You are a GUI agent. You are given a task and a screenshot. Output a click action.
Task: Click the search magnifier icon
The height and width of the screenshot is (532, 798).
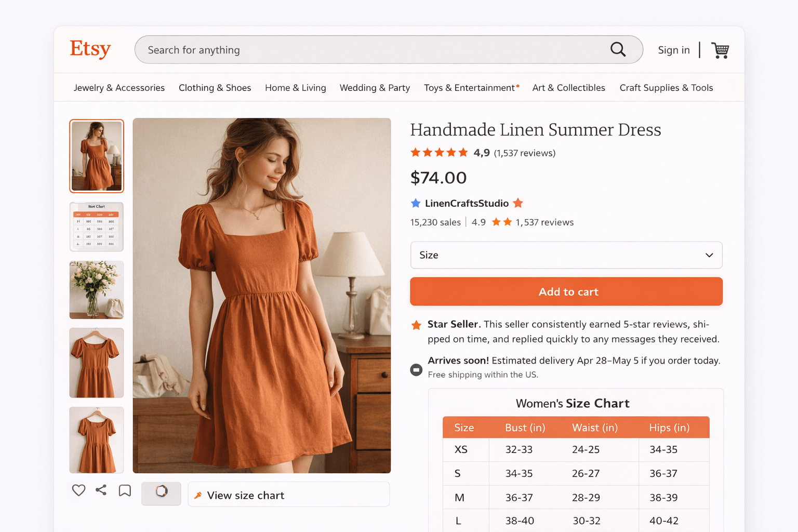tap(618, 49)
